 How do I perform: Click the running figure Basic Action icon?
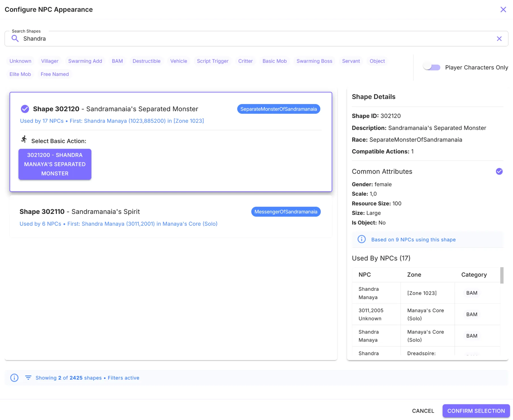[24, 139]
